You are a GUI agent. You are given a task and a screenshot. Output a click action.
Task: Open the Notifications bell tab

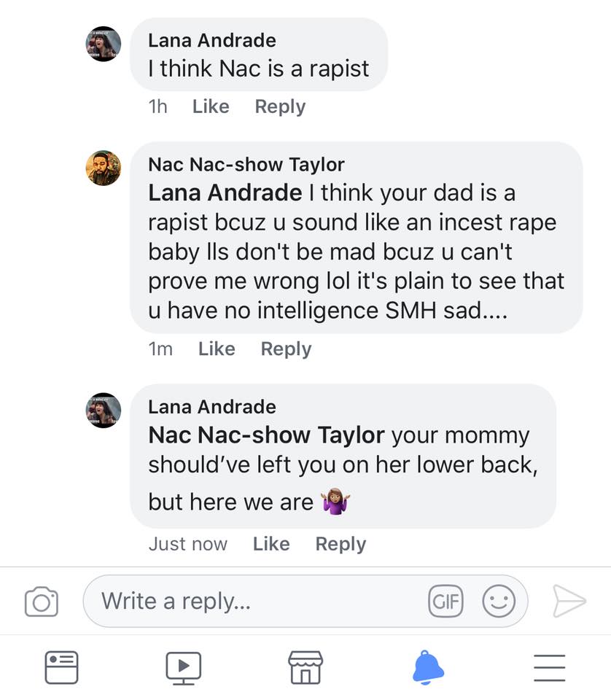click(428, 666)
